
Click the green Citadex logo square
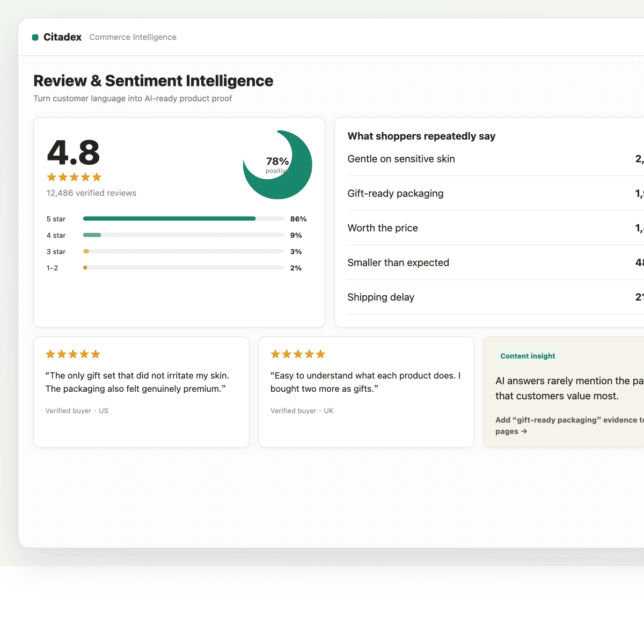tap(35, 37)
